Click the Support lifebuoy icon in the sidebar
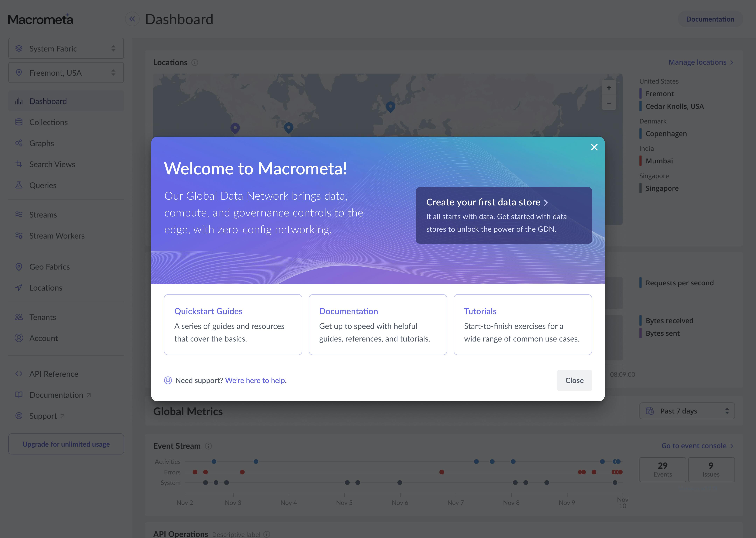756x538 pixels. pyautogui.click(x=19, y=415)
